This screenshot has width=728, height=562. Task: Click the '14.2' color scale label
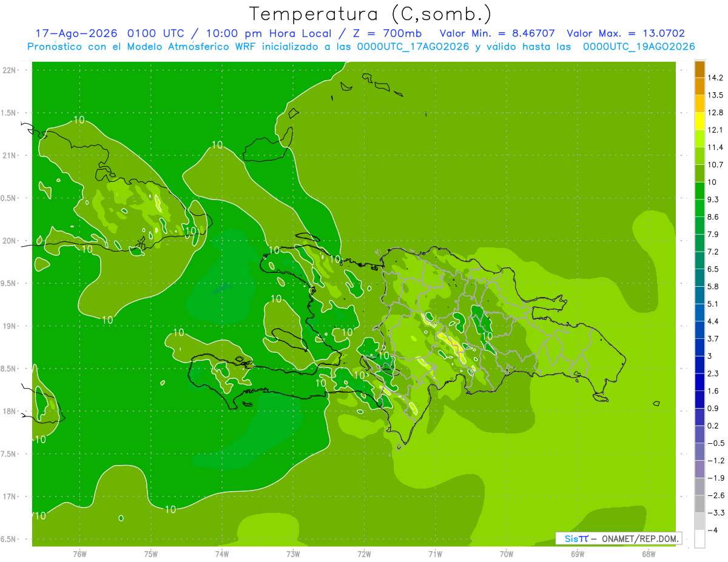pos(715,78)
